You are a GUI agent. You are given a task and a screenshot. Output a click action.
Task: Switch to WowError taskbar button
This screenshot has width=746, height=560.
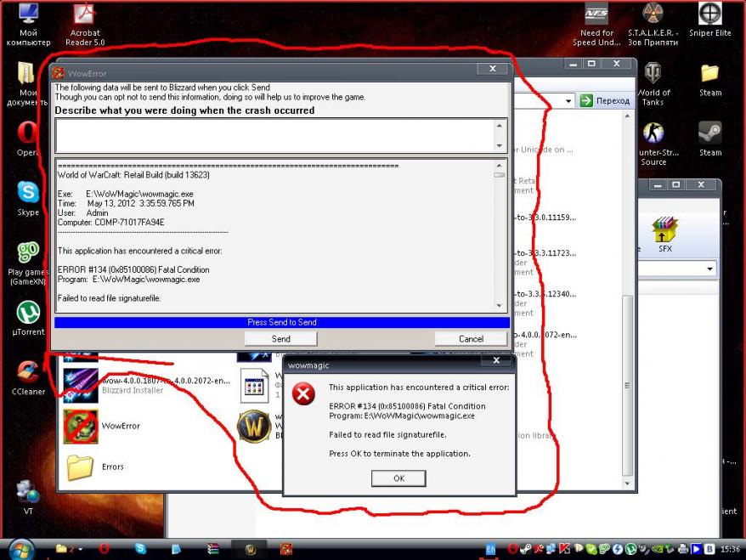click(x=286, y=550)
